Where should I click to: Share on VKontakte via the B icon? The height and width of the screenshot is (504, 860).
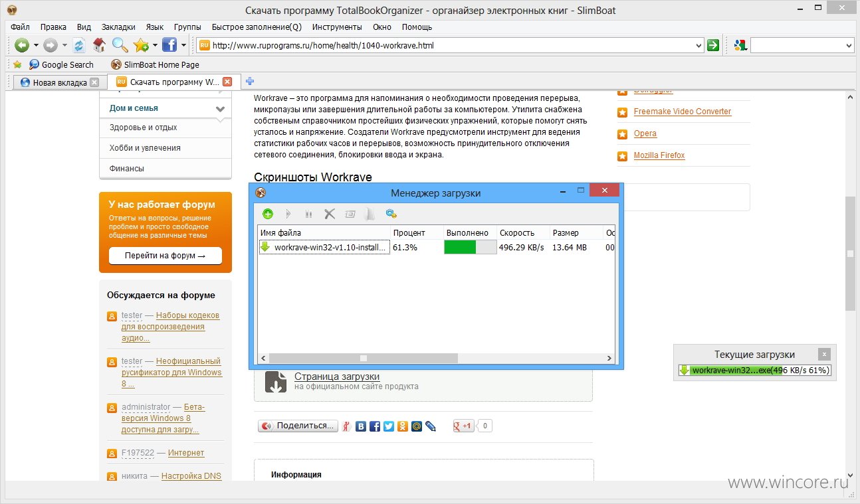point(361,426)
